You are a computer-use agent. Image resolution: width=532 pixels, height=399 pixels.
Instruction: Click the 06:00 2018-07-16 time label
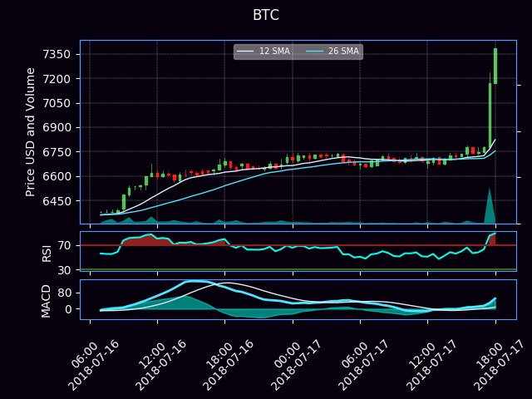point(93,365)
